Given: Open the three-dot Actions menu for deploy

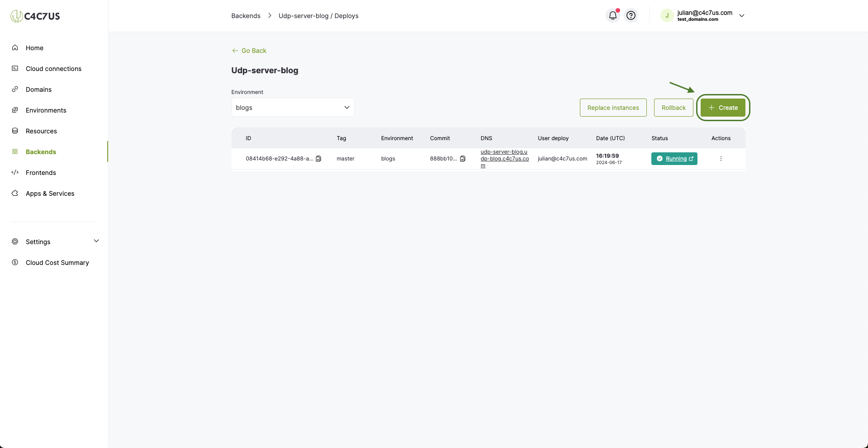Looking at the screenshot, I should pos(721,159).
